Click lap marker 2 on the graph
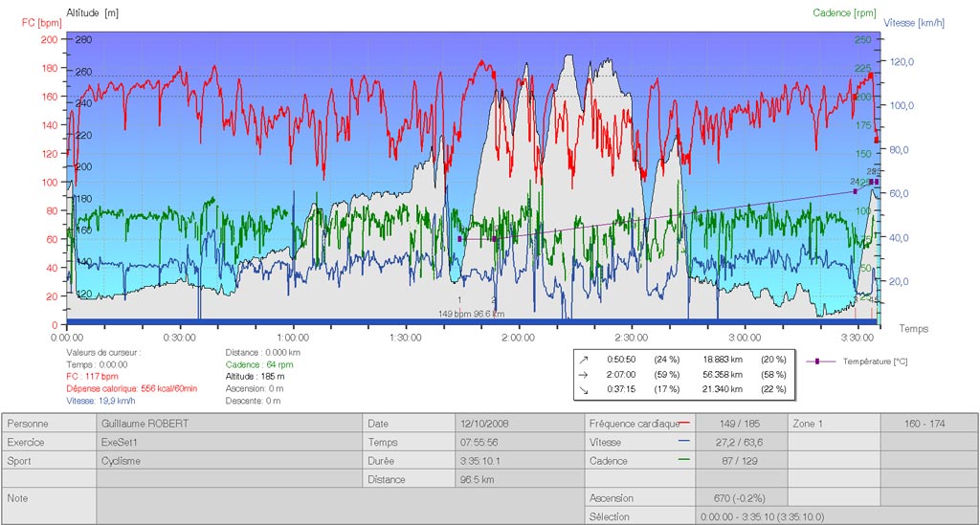 point(494,300)
